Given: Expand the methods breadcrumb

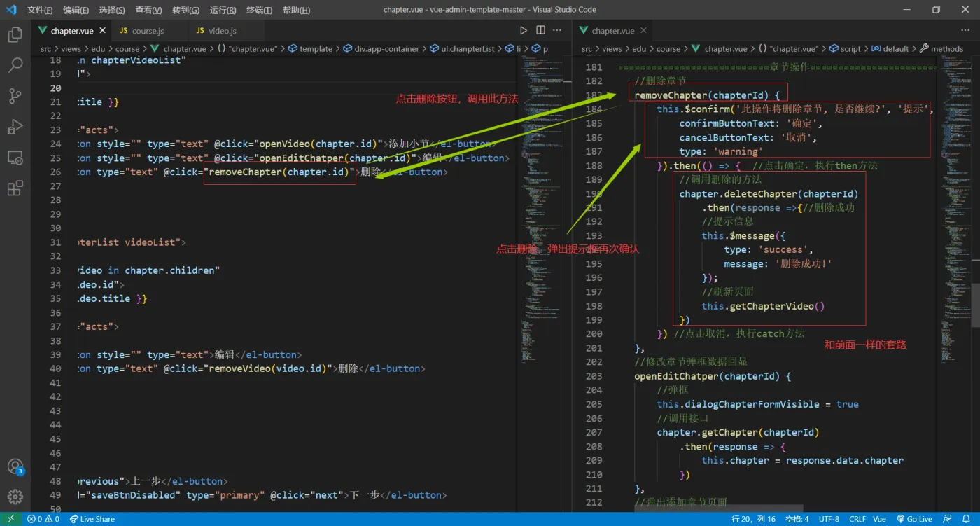Looking at the screenshot, I should 941,49.
